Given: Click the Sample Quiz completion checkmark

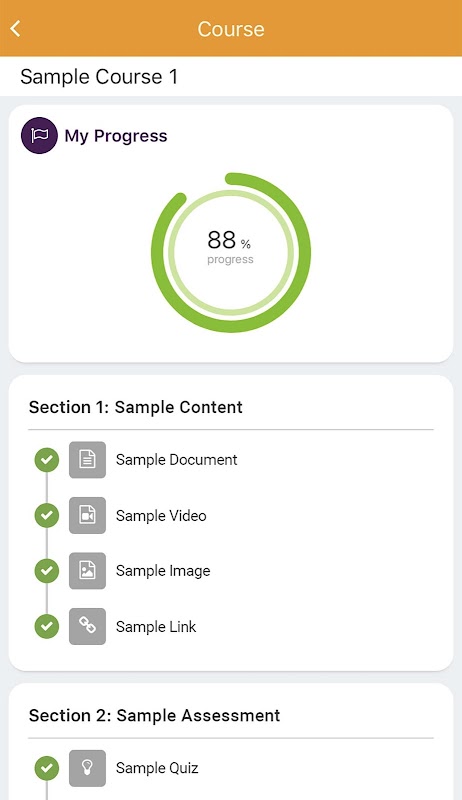Looking at the screenshot, I should 47,768.
